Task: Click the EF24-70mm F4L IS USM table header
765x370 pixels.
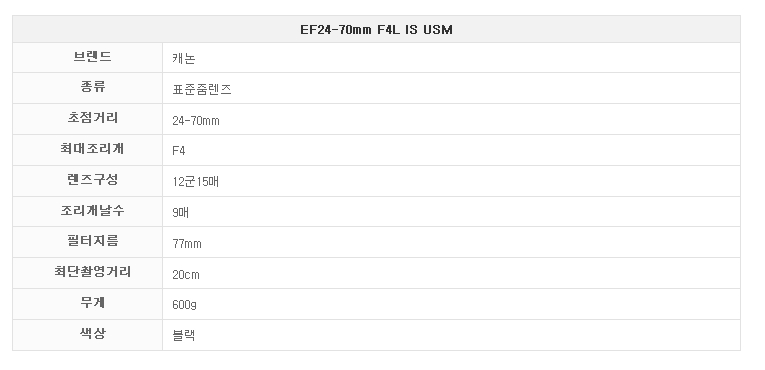Action: pyautogui.click(x=376, y=29)
